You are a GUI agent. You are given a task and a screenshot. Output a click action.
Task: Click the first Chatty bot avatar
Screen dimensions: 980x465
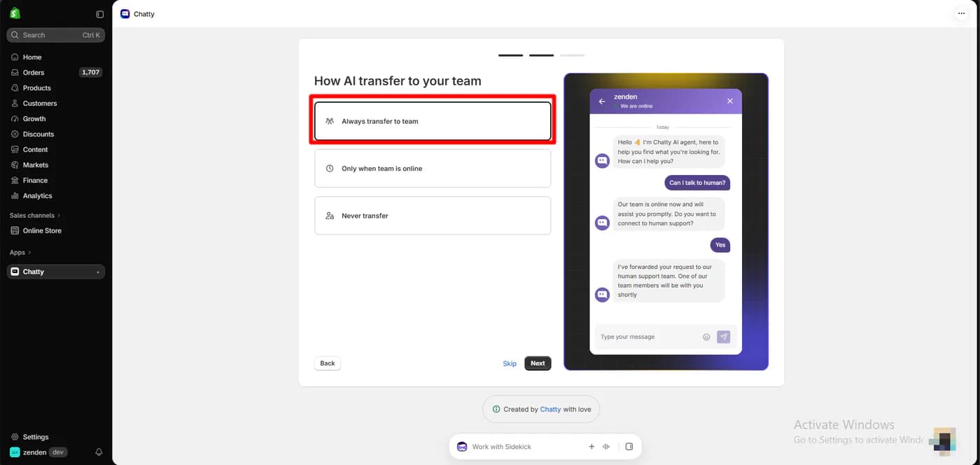[602, 161]
